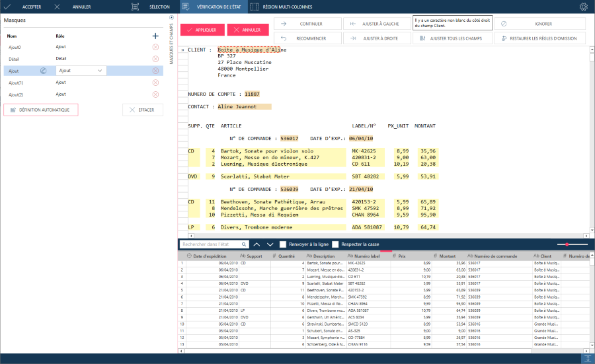Collapse the Masques et Champs side panel

pos(171,18)
